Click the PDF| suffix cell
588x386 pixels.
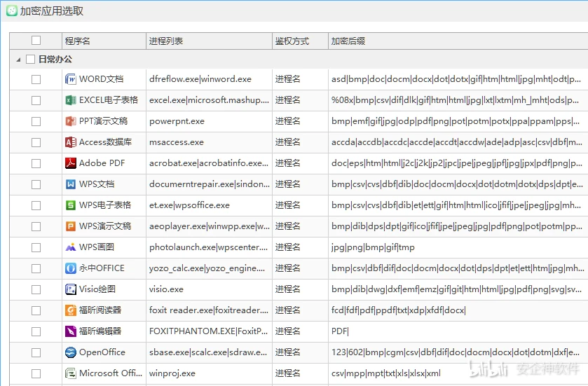click(458, 331)
